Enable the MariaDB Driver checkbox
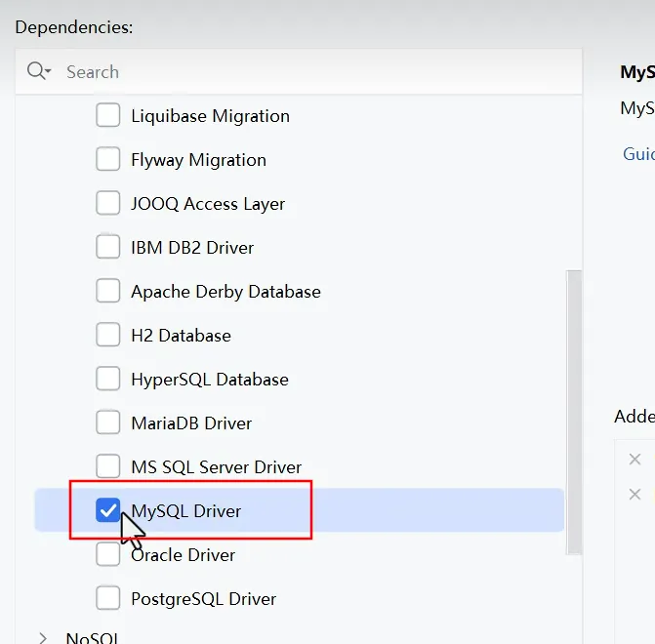 click(107, 423)
